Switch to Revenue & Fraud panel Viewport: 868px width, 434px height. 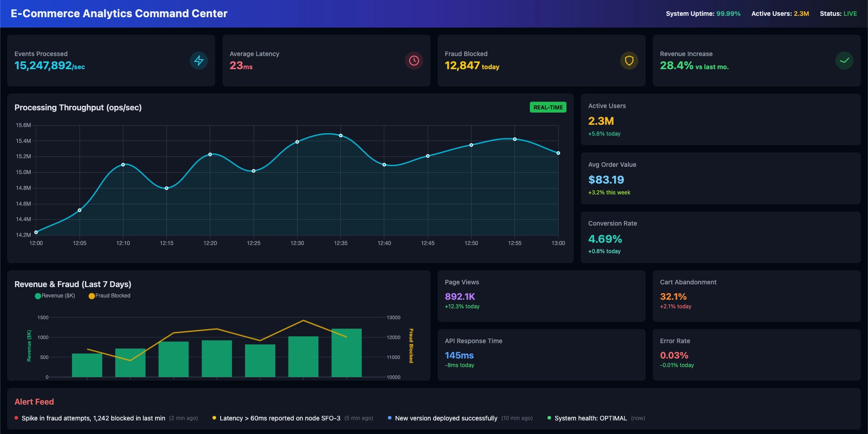pyautogui.click(x=72, y=284)
